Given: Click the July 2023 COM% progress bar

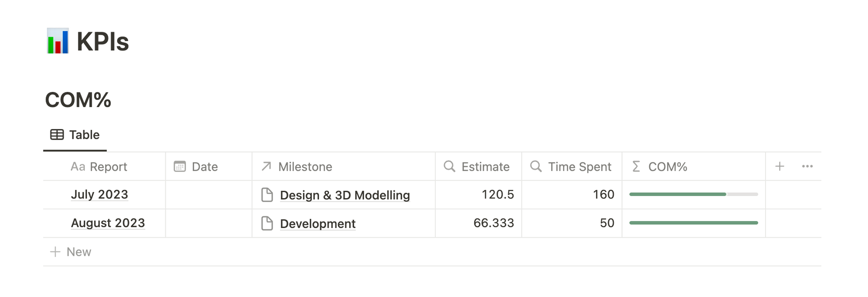Looking at the screenshot, I should [x=693, y=195].
